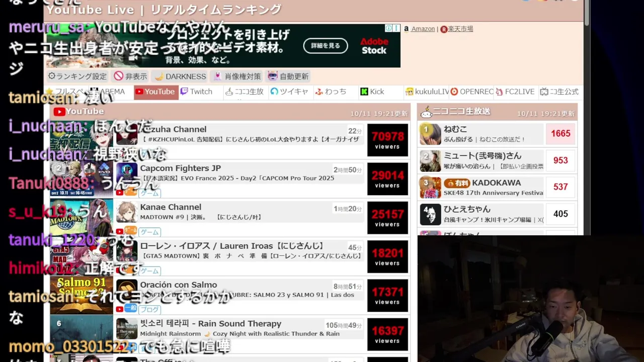Open the rank 6 Rain Sound stream thumbnail

[82, 334]
